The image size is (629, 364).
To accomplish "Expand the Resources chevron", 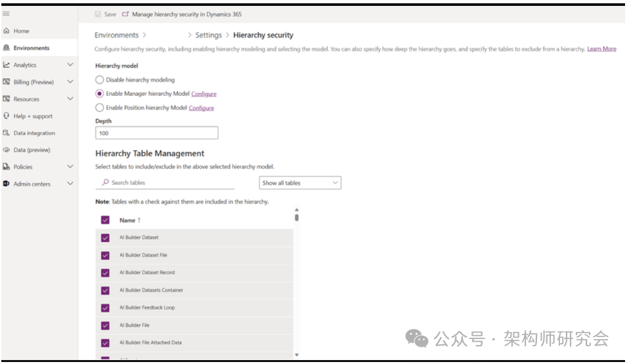I will pos(70,98).
